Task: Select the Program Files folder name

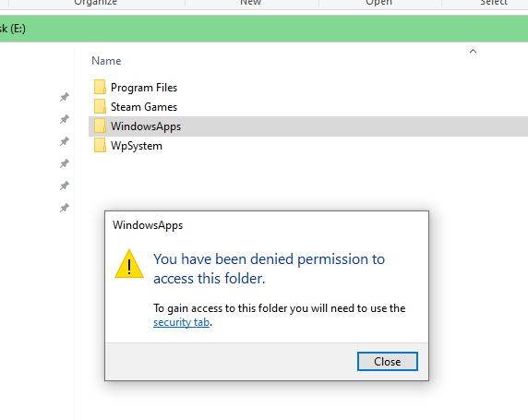Action: (144, 88)
